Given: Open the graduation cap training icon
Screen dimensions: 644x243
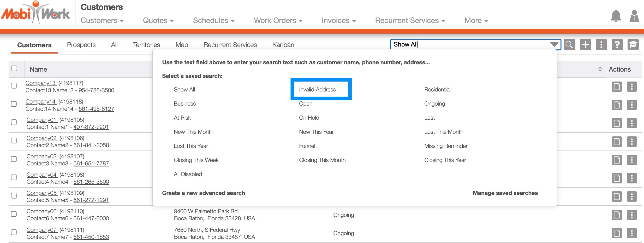Looking at the screenshot, I should 633,45.
